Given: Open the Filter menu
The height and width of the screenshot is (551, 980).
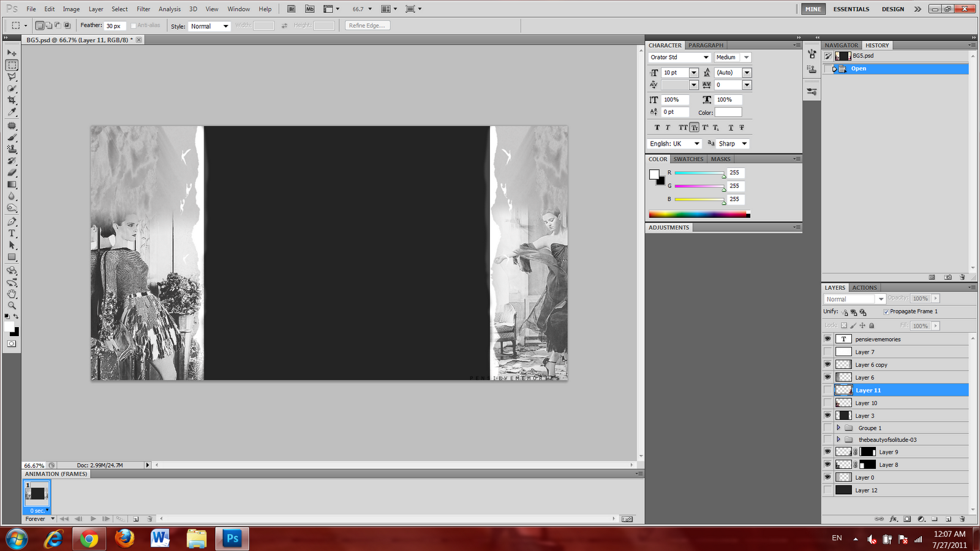Looking at the screenshot, I should (x=143, y=9).
